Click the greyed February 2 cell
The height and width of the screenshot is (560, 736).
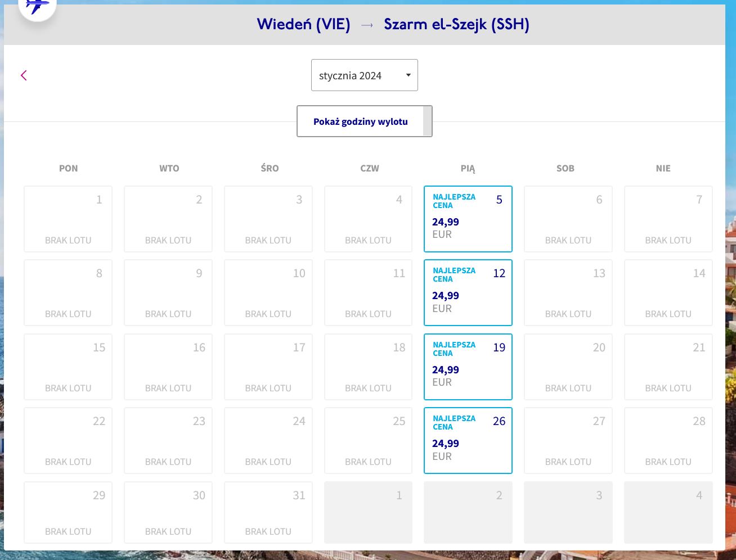click(x=468, y=512)
